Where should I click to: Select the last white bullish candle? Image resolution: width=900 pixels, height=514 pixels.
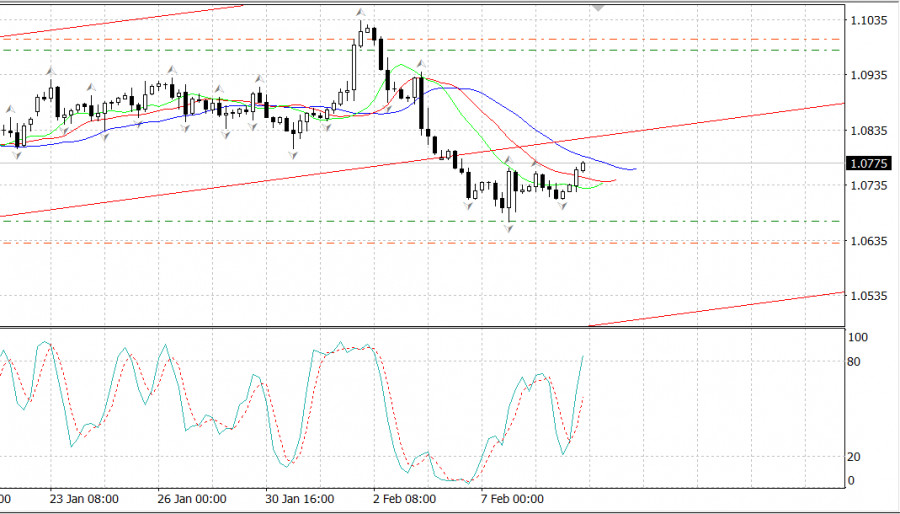(x=582, y=167)
